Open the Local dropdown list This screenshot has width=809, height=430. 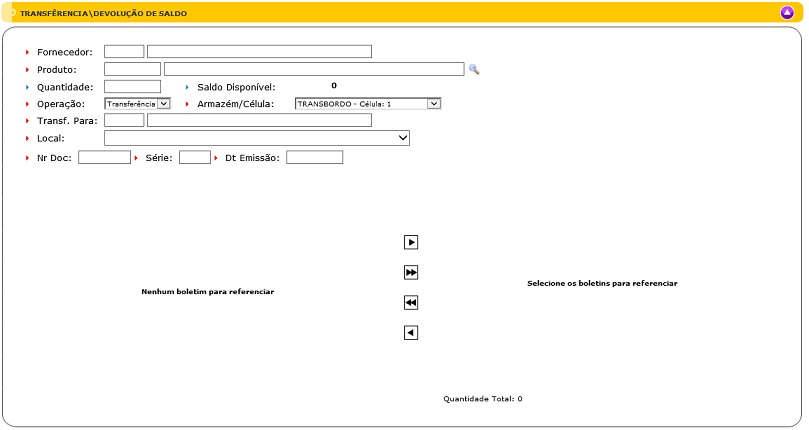(x=257, y=138)
